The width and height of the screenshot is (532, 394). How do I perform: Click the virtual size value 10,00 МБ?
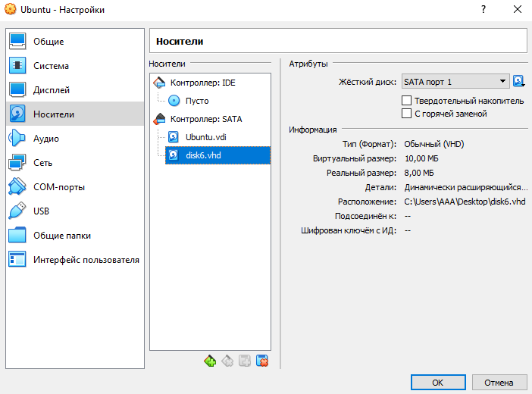[x=421, y=158]
